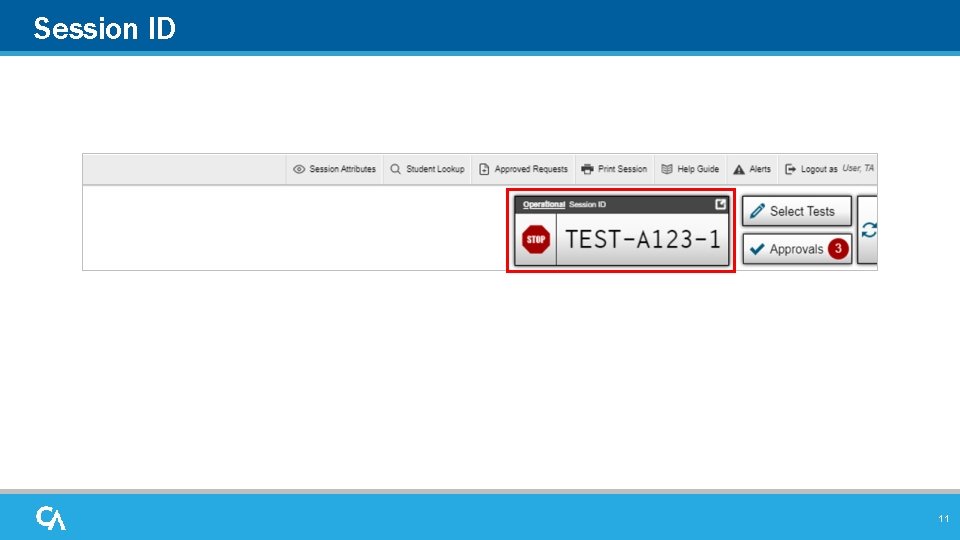Click the red Approvals count badge 3
This screenshot has width=960, height=540.
pyautogui.click(x=838, y=249)
